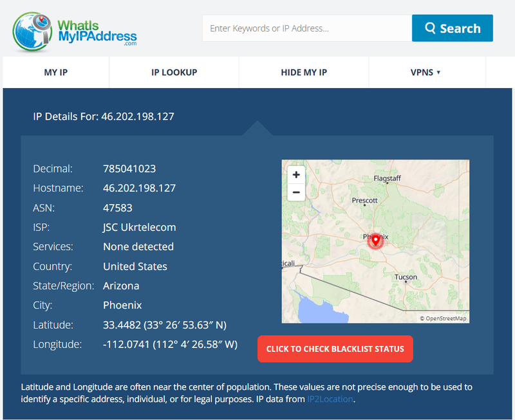Navigate to MY IP in the menu bar

(55, 72)
